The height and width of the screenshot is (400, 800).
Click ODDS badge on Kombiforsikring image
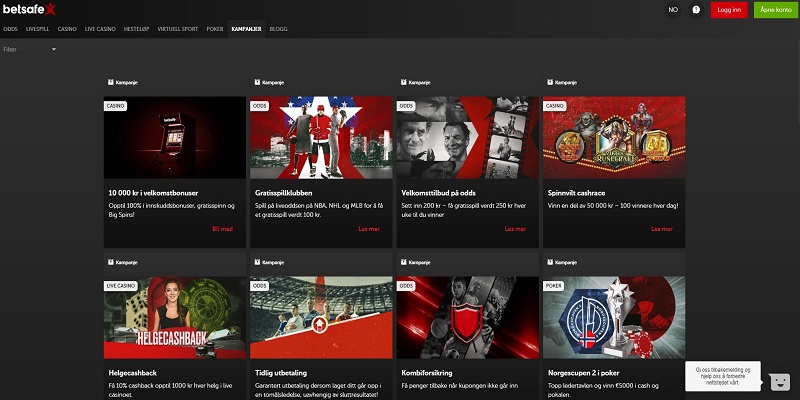(406, 286)
